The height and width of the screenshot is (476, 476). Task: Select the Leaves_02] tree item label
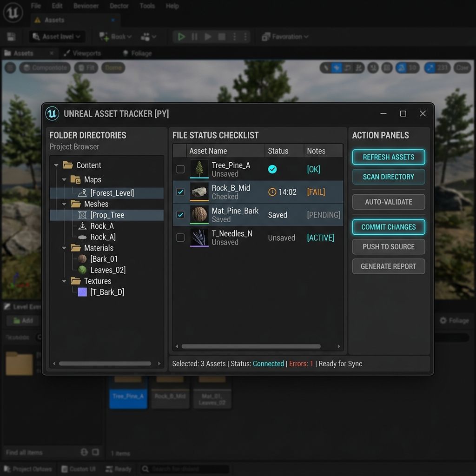pos(108,270)
